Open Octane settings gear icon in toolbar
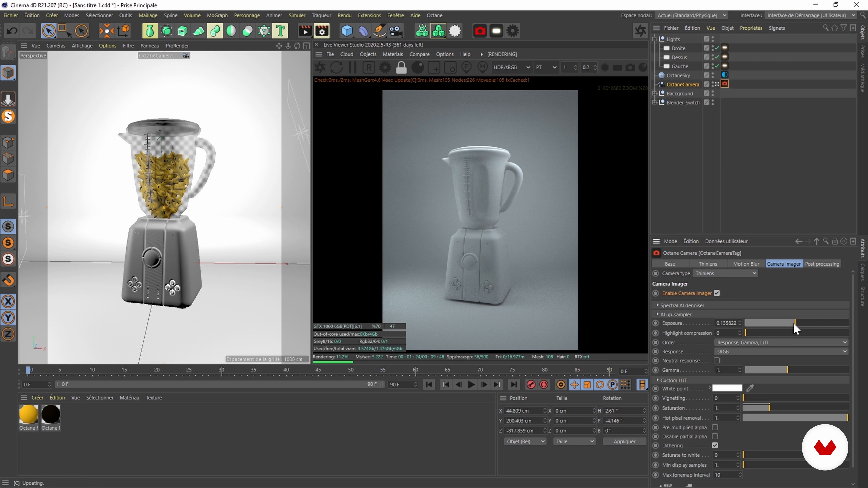This screenshot has width=868, height=488. click(512, 31)
